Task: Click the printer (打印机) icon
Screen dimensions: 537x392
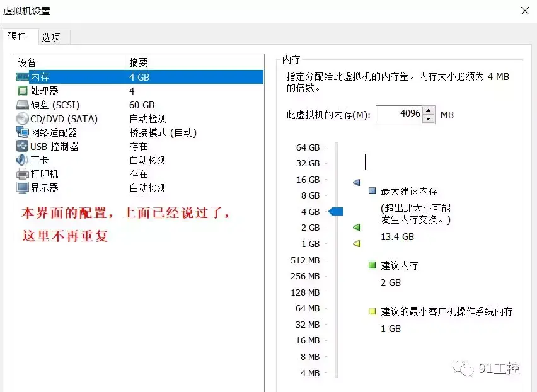Action: coord(23,174)
